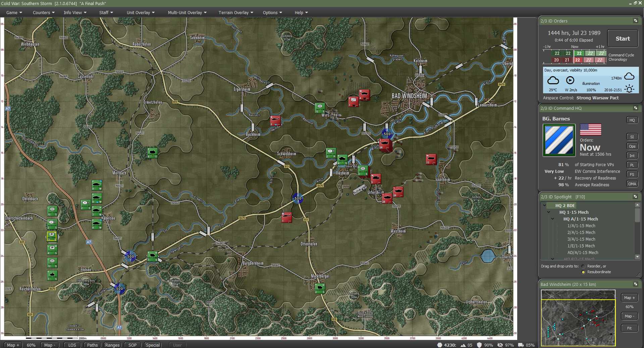Open the SI staff report
644x348 pixels.
click(x=632, y=137)
